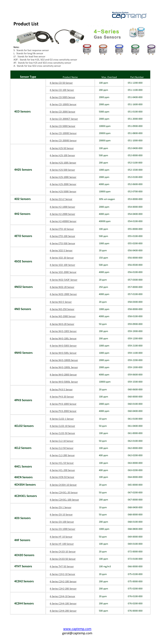The image size is (162, 644).
Task: Open the 4-Series H2S-100 Sensor link
Action: click(x=62, y=156)
